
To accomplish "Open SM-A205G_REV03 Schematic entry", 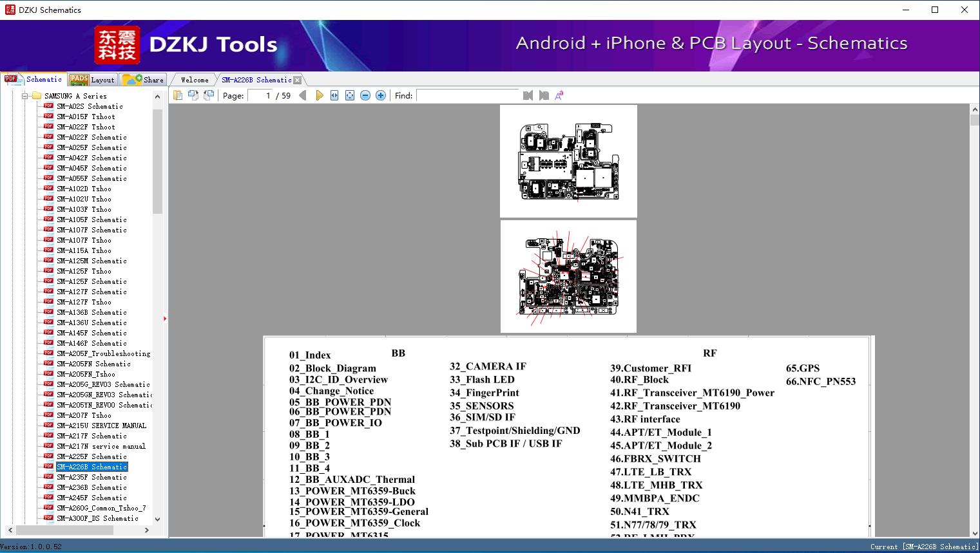I will pos(103,384).
